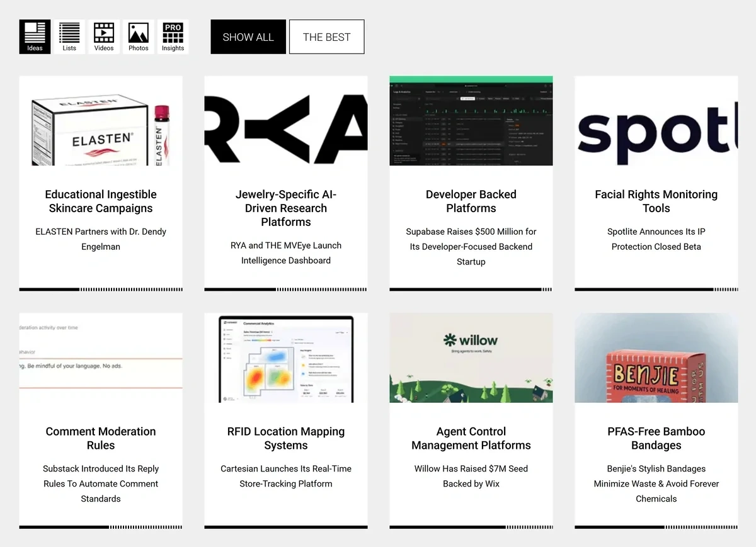Click the score bar under Supabase card
Image resolution: width=756 pixels, height=547 pixels.
pos(471,290)
